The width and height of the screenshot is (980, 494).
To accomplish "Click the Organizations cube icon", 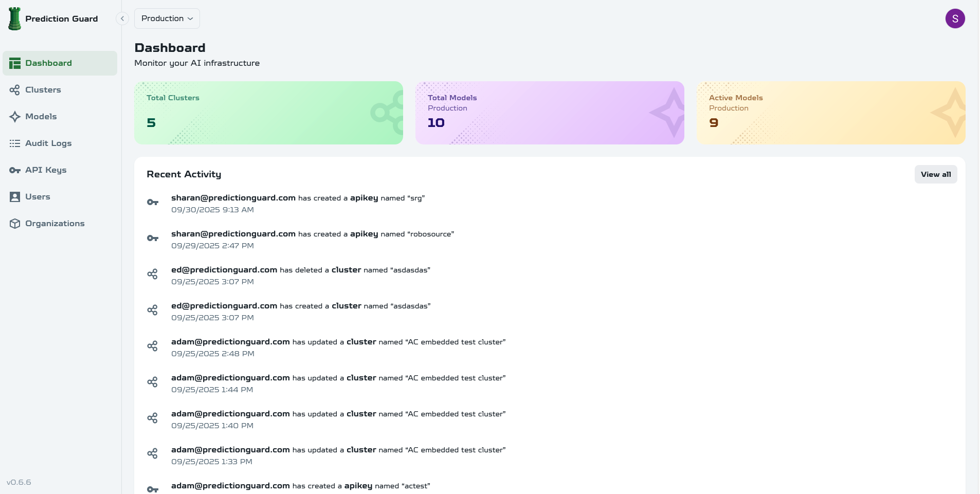I will click(x=15, y=224).
